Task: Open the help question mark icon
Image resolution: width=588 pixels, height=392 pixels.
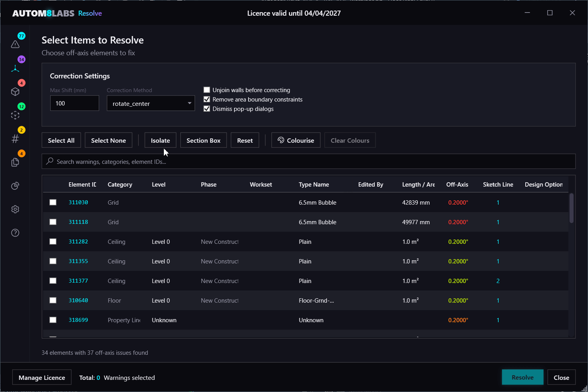Action: (15, 233)
